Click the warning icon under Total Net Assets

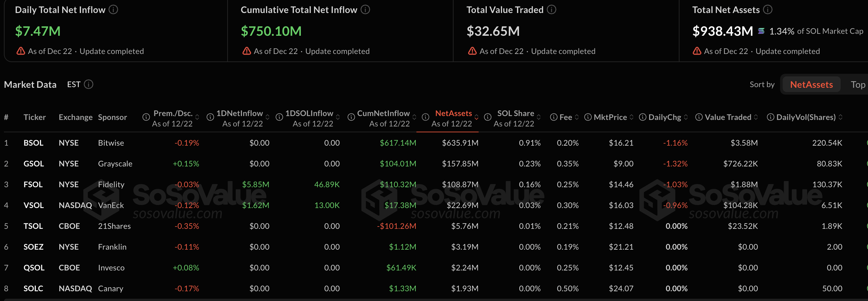[697, 51]
